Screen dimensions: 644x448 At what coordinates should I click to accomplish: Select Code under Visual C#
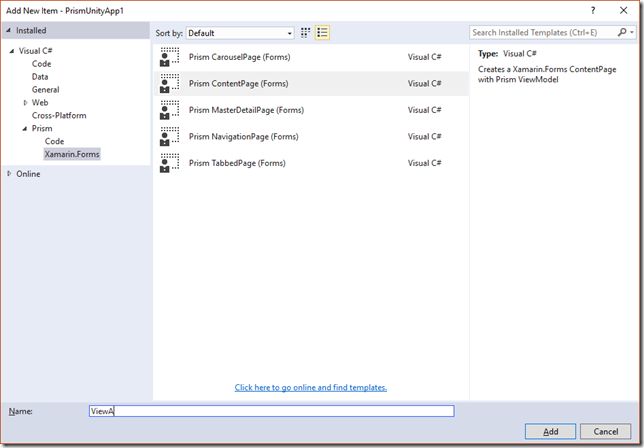point(41,64)
